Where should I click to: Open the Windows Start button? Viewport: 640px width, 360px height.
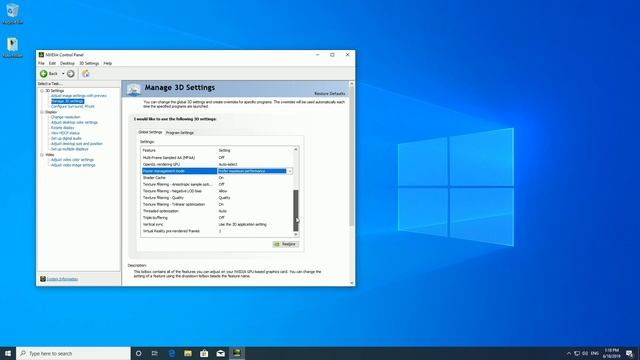[x=8, y=353]
